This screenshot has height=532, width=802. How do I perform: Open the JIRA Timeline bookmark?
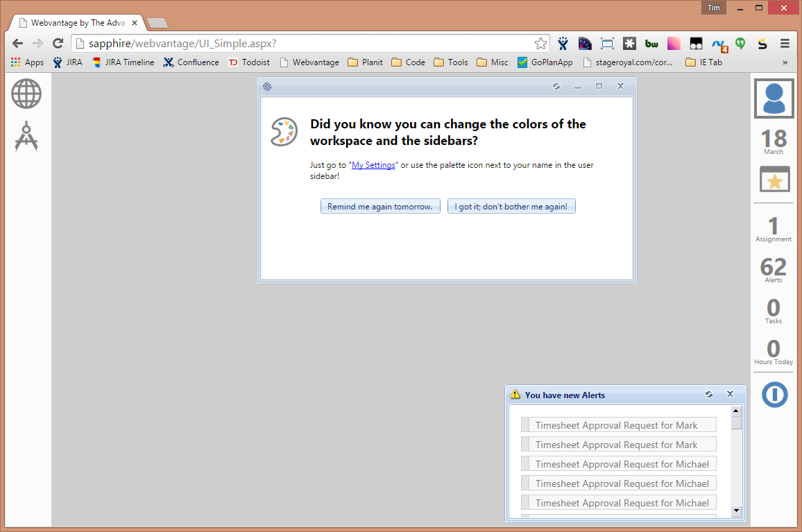click(123, 62)
